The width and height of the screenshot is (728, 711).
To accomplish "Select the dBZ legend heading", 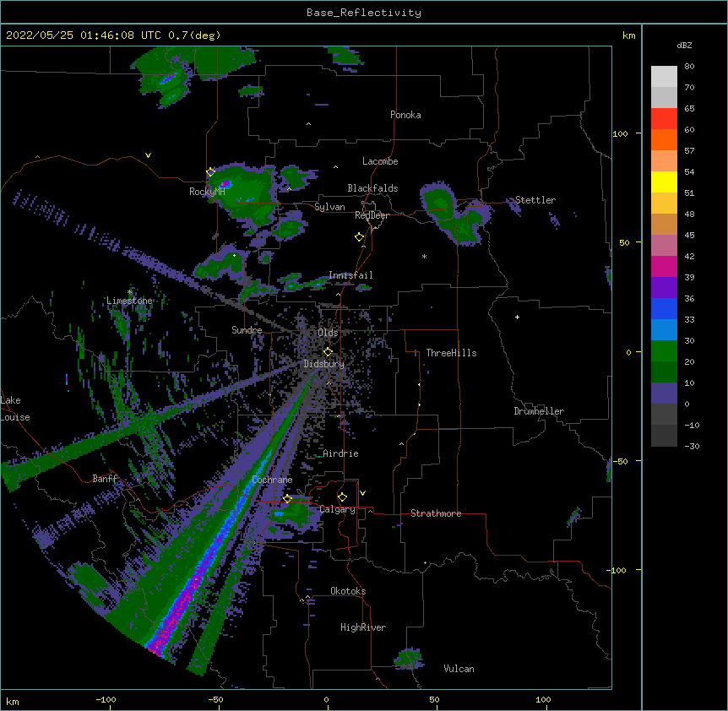I will click(684, 45).
